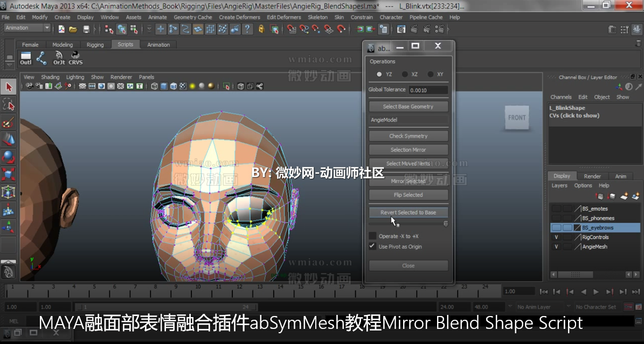Switch to the Rigging shelf tab

pos(95,45)
